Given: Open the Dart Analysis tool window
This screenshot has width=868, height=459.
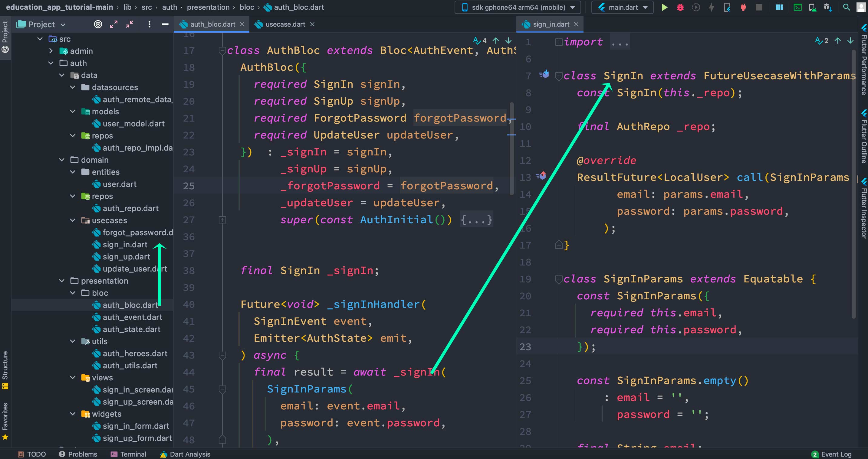Looking at the screenshot, I should 185,454.
